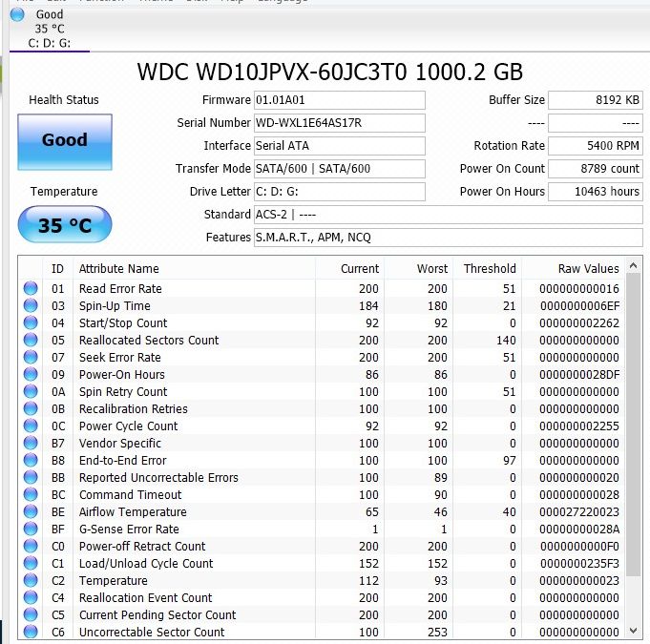Click the Buffer Size value 8192 KB
Image resolution: width=650 pixels, height=644 pixels.
pos(596,100)
